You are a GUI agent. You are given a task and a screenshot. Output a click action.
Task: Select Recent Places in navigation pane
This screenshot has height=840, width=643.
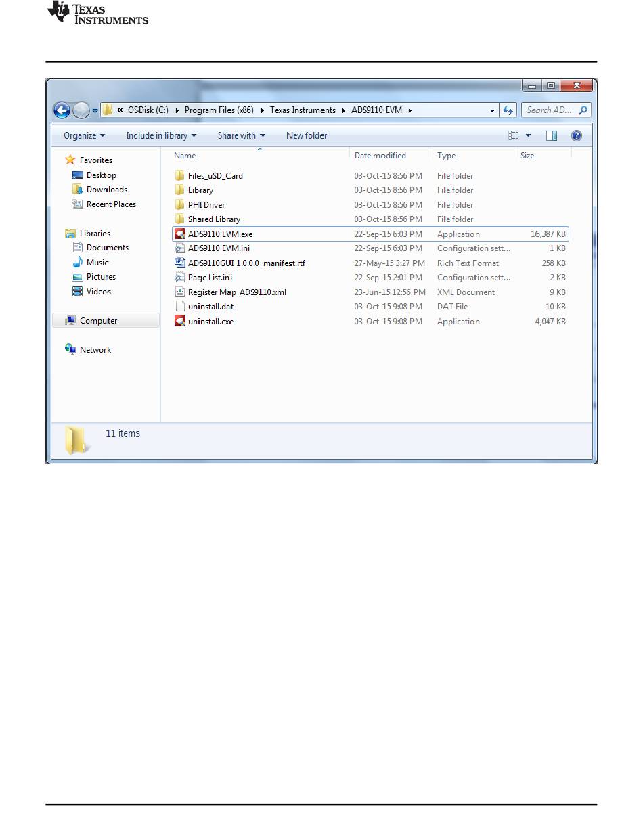coord(111,204)
